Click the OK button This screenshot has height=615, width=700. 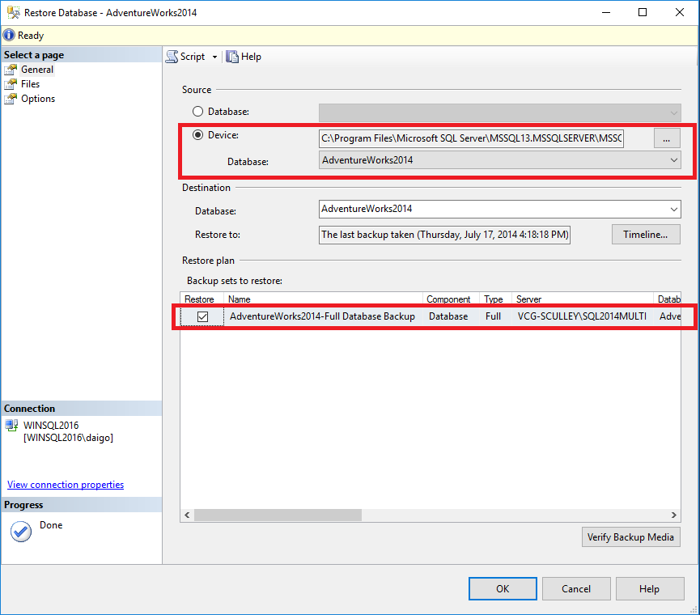tap(503, 588)
